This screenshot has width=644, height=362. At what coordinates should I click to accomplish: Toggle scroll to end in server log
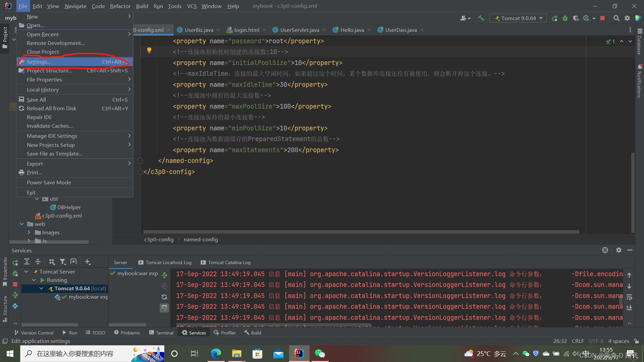point(629,308)
